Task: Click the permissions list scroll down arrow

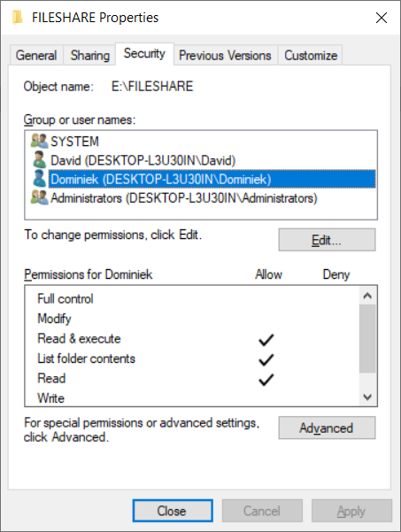Action: pos(367,397)
